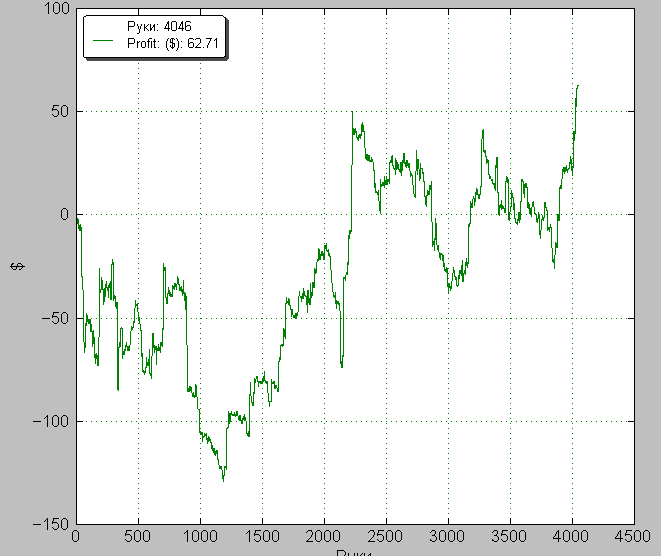Click the x-axis label 4500

633,537
